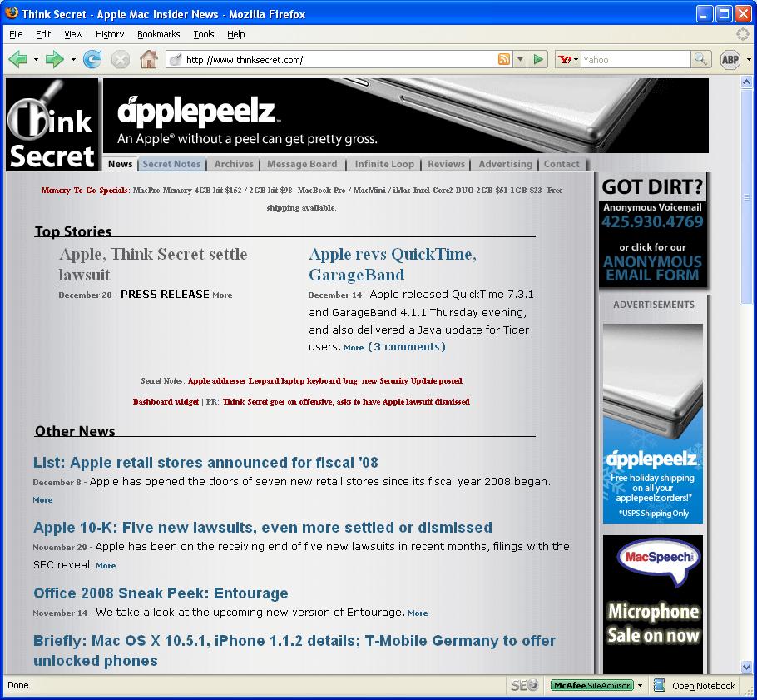This screenshot has width=757, height=700.
Task: Click the orange RSS feed icon in address bar
Action: (x=503, y=59)
